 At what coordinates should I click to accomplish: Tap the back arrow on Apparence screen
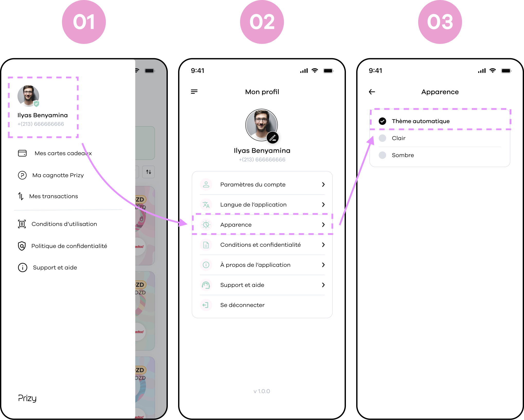point(371,92)
